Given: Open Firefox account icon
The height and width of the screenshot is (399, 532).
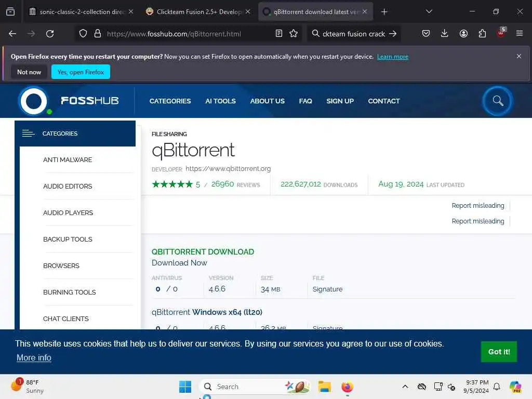Looking at the screenshot, I should pos(463,33).
